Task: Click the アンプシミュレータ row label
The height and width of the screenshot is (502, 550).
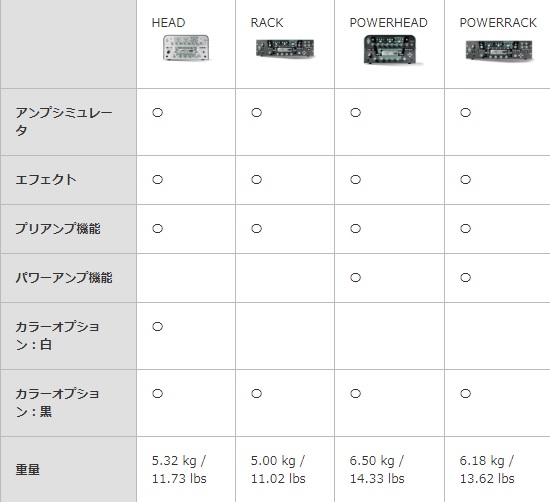Action: pos(64,121)
